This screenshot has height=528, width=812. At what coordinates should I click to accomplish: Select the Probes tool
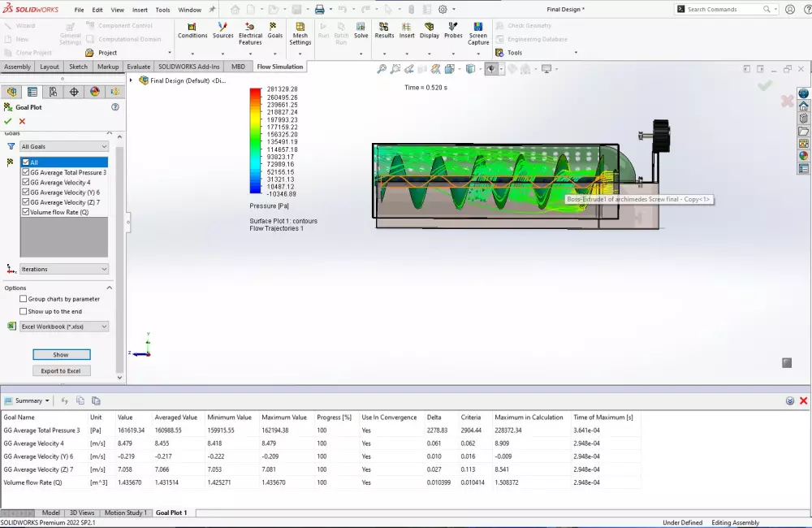(451, 34)
